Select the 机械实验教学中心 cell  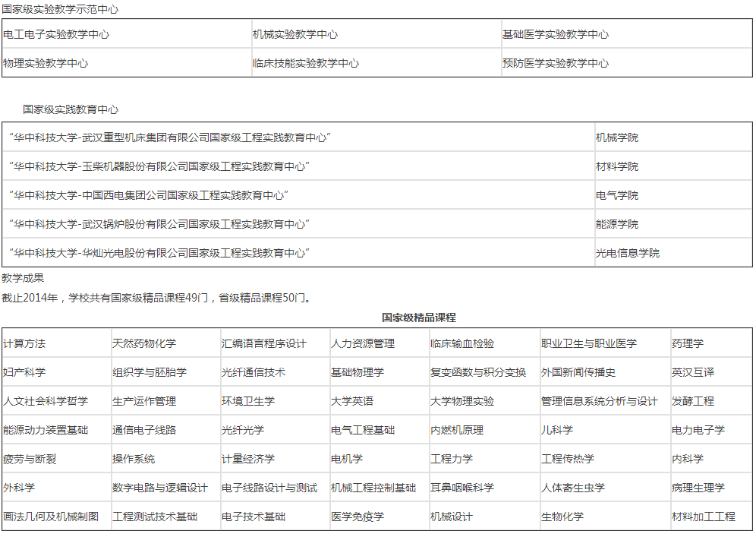point(376,34)
